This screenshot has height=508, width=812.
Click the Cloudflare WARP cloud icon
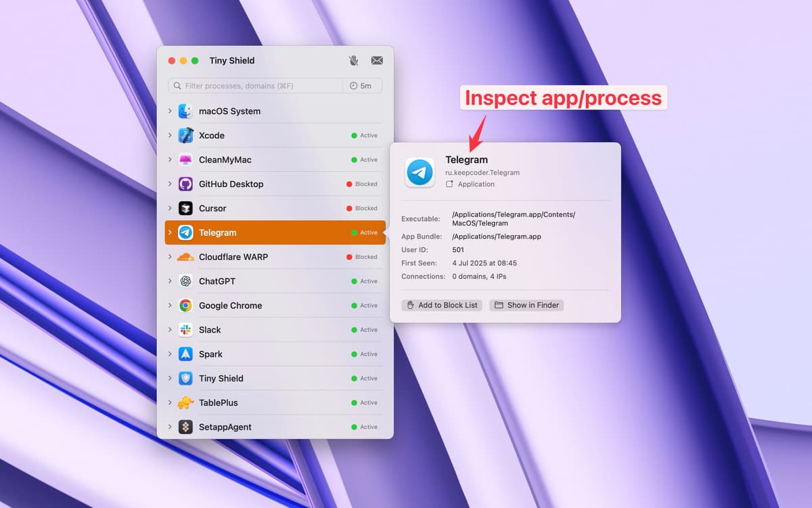tap(185, 257)
